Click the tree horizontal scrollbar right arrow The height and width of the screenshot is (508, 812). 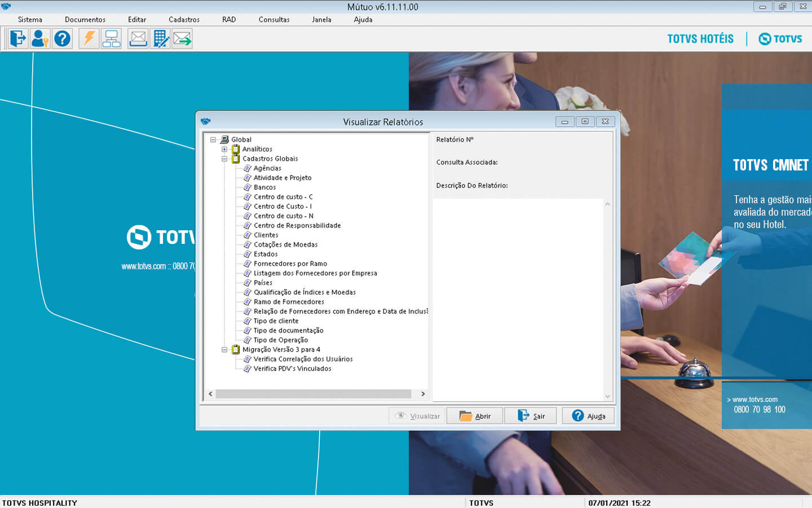pyautogui.click(x=423, y=394)
